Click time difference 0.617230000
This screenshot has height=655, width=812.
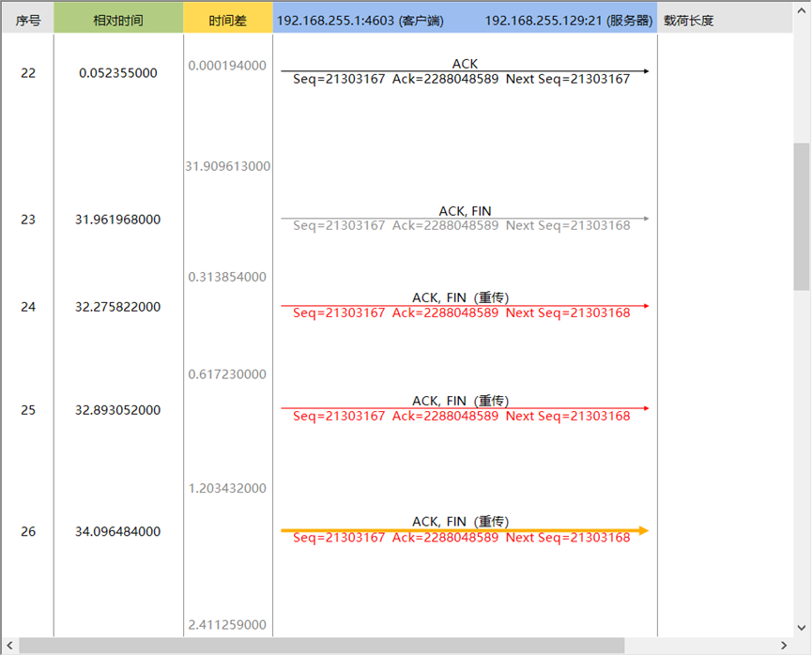pyautogui.click(x=227, y=374)
